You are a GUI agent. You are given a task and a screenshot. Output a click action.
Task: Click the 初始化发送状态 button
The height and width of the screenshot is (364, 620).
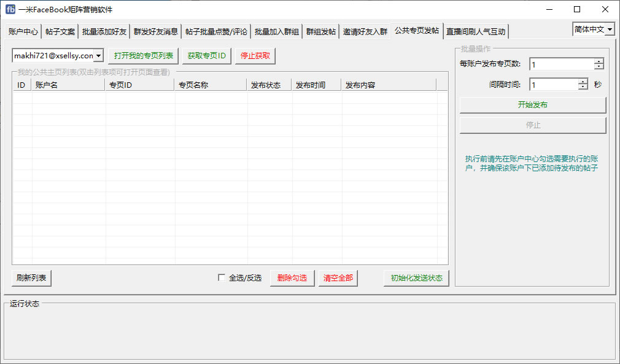(416, 278)
